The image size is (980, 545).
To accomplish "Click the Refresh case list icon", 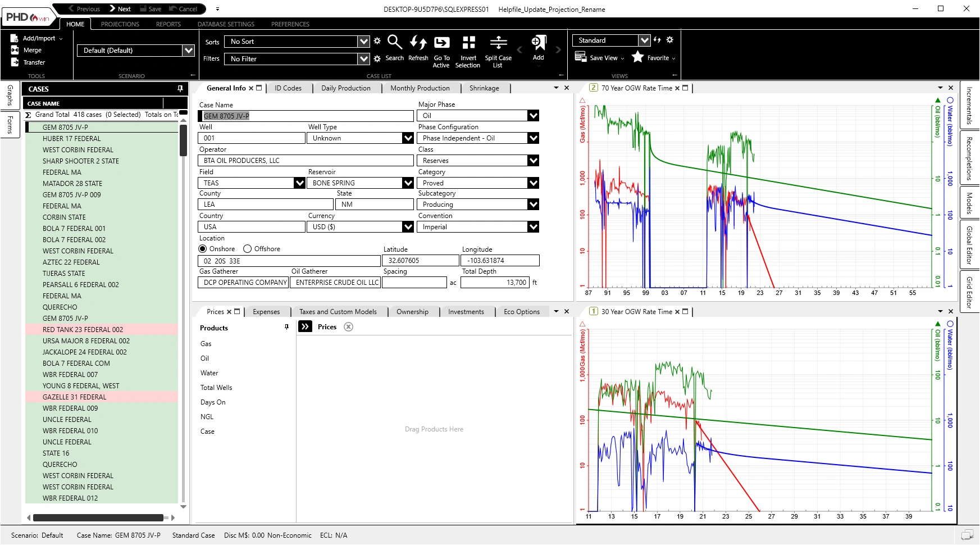I will coord(418,43).
